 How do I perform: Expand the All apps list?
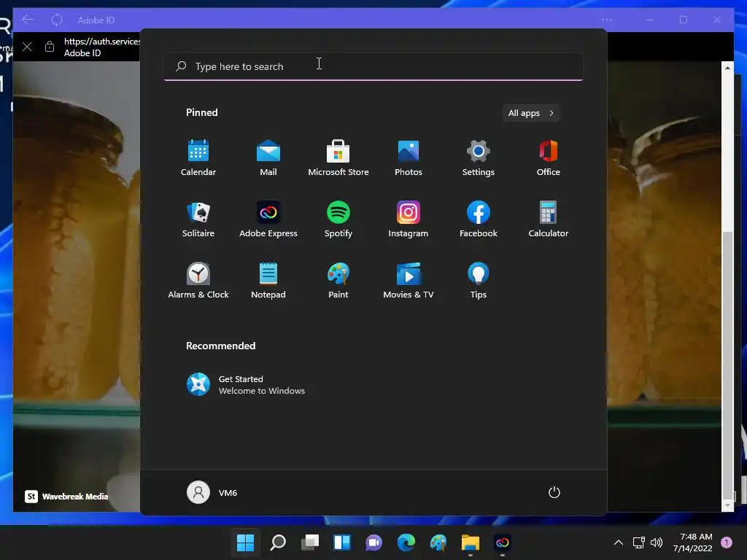point(531,113)
